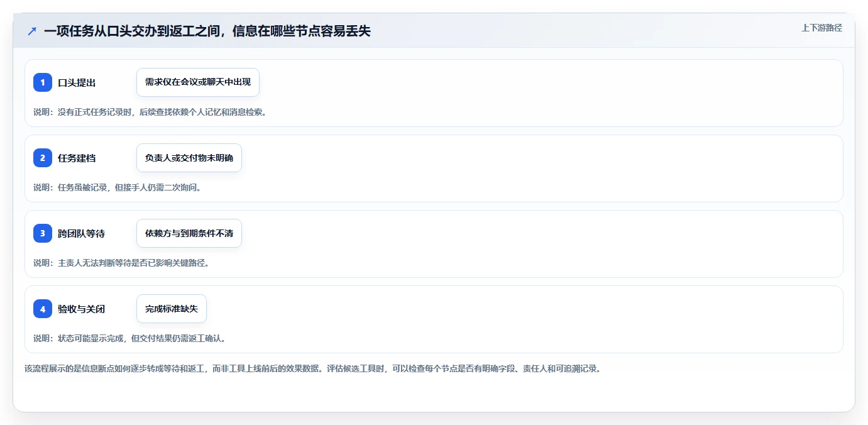
Task: Click the 任务建档 step title
Action: [x=77, y=158]
